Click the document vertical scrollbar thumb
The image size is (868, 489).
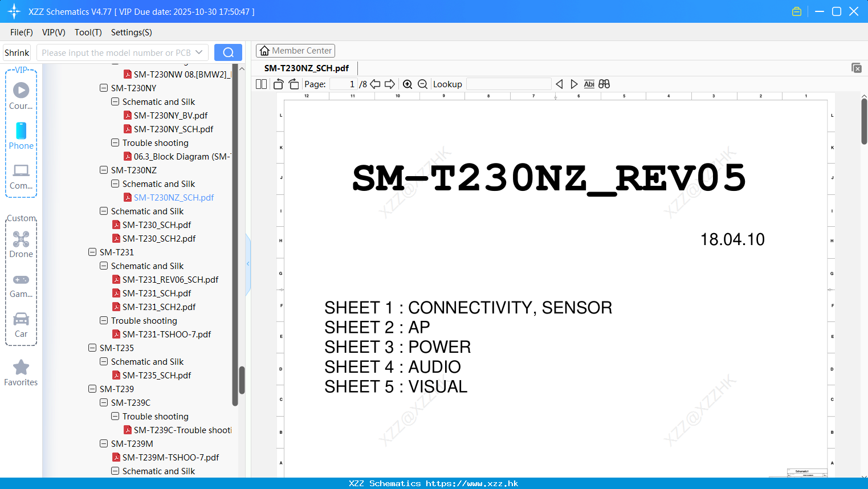864,121
